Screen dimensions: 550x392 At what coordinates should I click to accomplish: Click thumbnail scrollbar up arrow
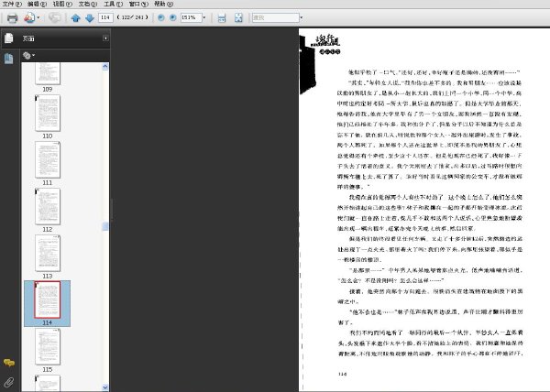tap(105, 67)
